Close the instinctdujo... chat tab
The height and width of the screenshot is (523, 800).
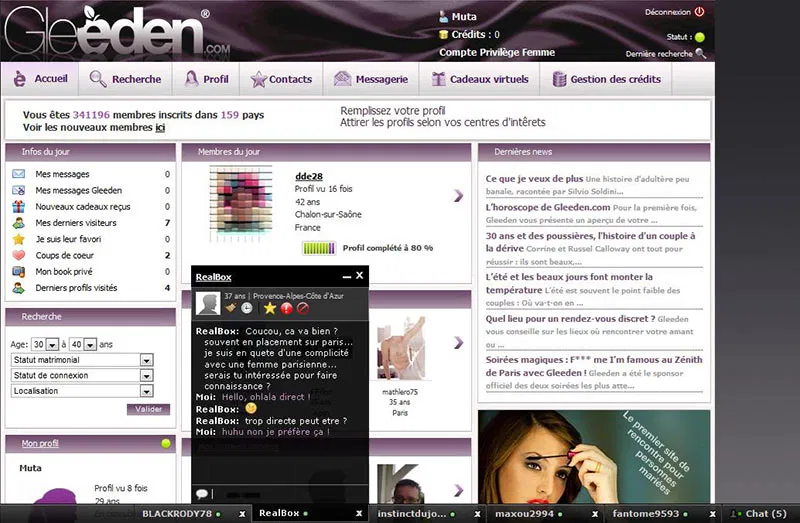[477, 514]
